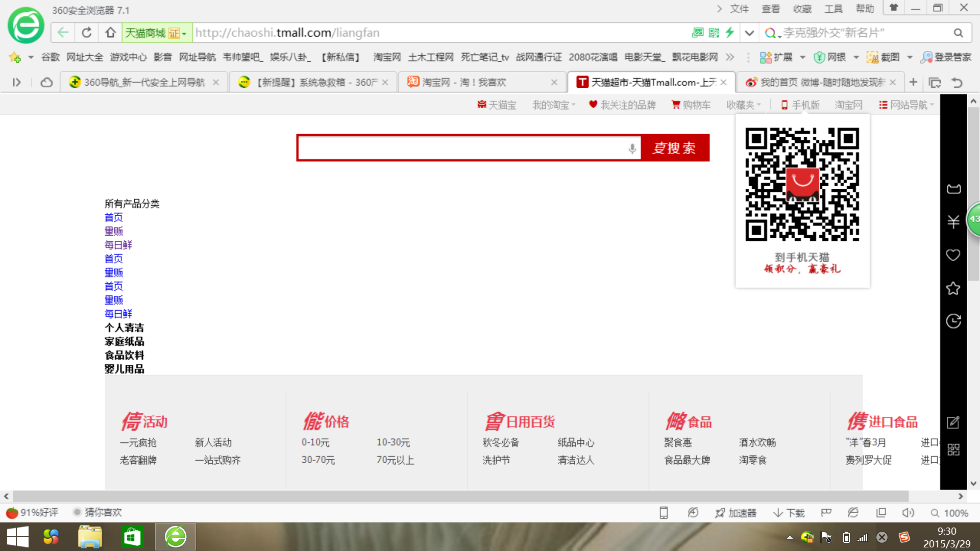Expand the address bar history dropdown

coord(749,33)
